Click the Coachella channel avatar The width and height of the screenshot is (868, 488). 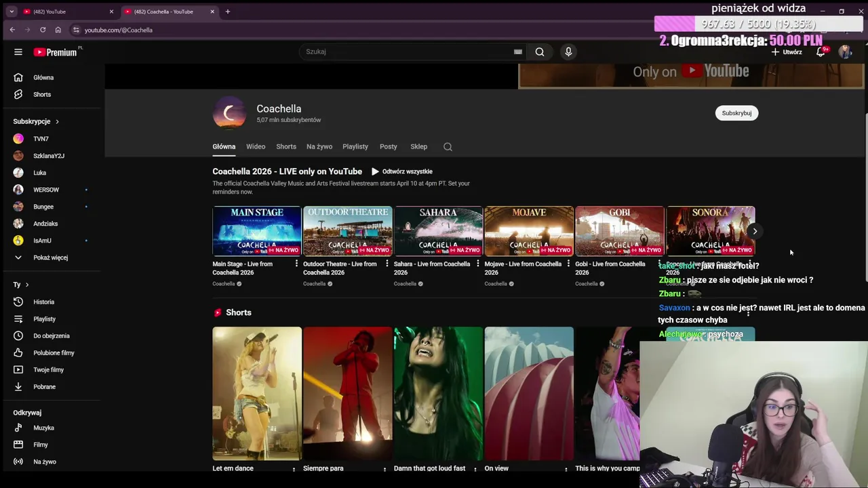(229, 113)
